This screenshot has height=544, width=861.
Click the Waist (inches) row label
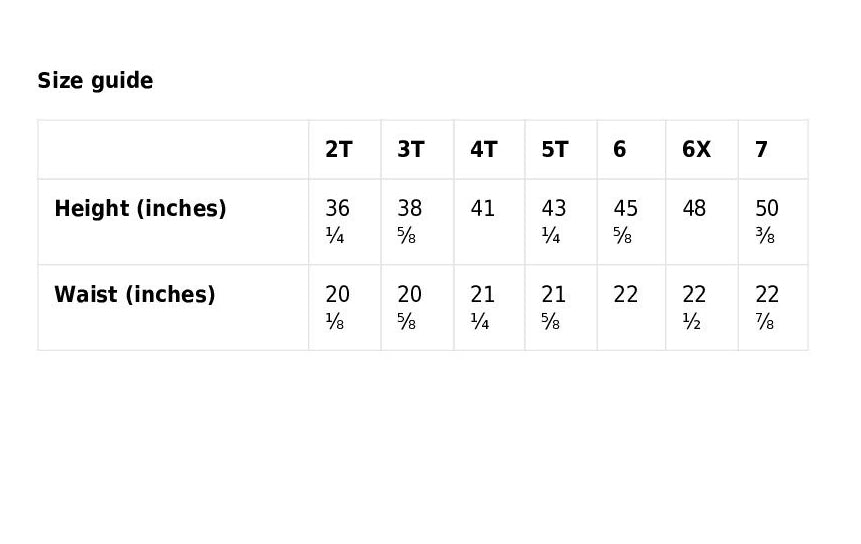click(x=135, y=295)
